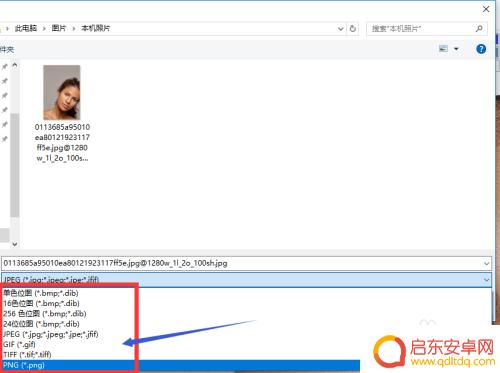This screenshot has height=373, width=500.
Task: Open the help question mark icon
Action: 481,49
